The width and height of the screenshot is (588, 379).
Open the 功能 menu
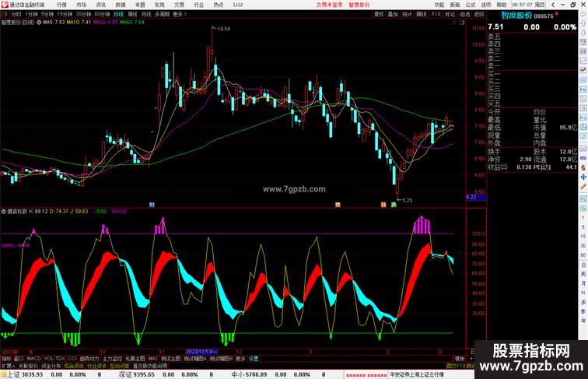439,5
